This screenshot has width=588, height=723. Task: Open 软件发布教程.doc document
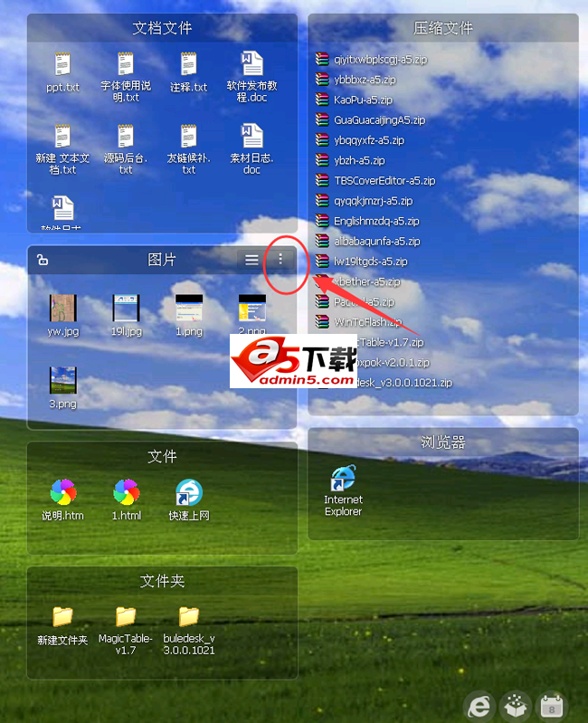click(x=251, y=64)
